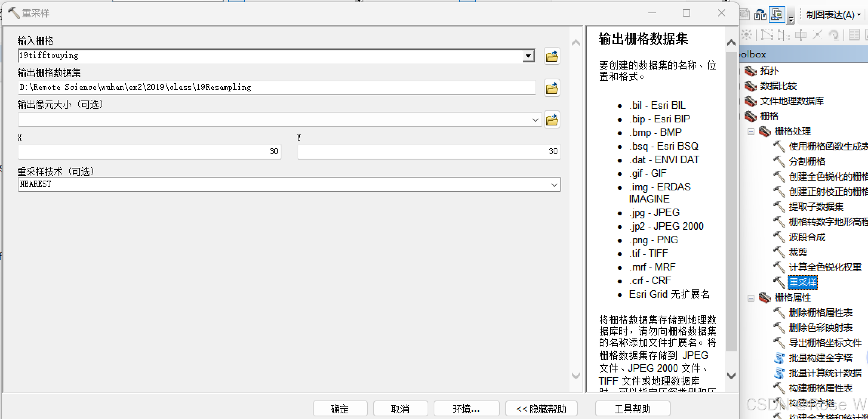The image size is (868, 419).
Task: Open the output cell size dropdown
Action: 535,120
